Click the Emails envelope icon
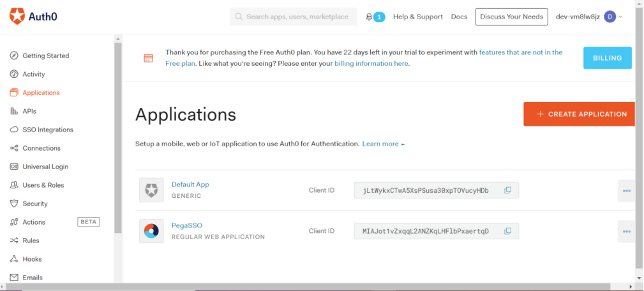The height and width of the screenshot is (291, 644). tap(15, 278)
